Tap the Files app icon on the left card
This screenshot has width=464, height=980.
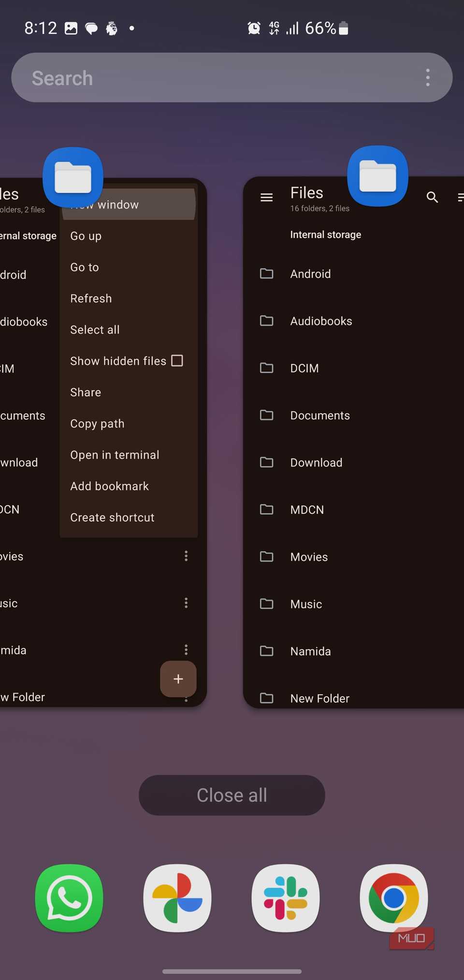point(73,177)
